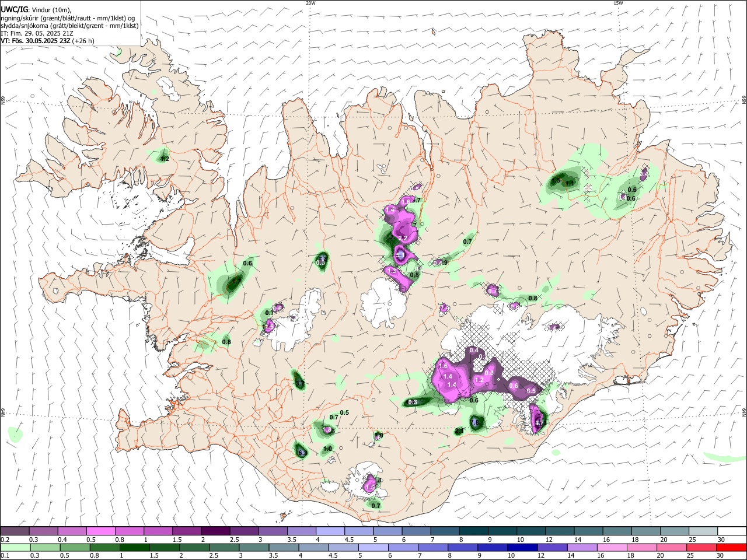Pick the darkest green 1 mm rain swatch
This screenshot has height=560, width=747.
135,547
